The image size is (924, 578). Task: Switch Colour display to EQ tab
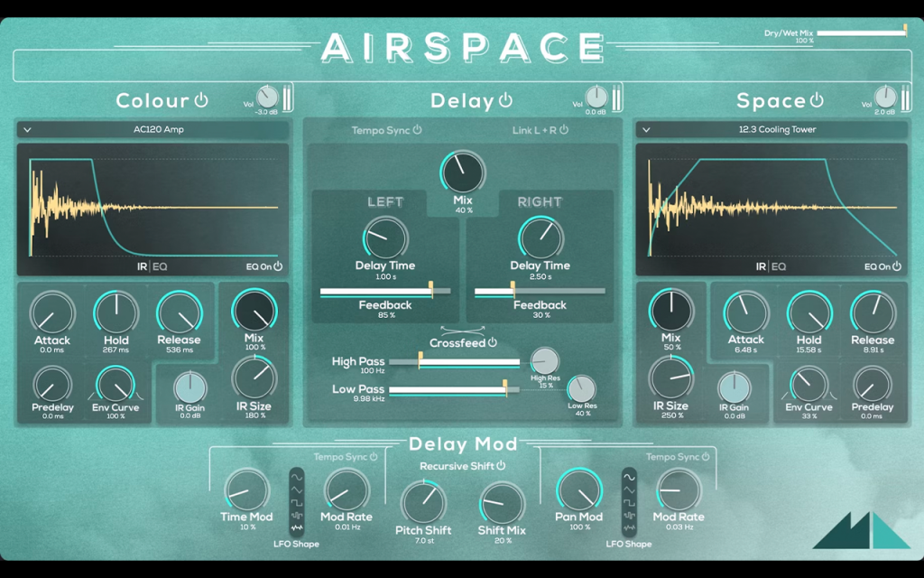(x=160, y=266)
